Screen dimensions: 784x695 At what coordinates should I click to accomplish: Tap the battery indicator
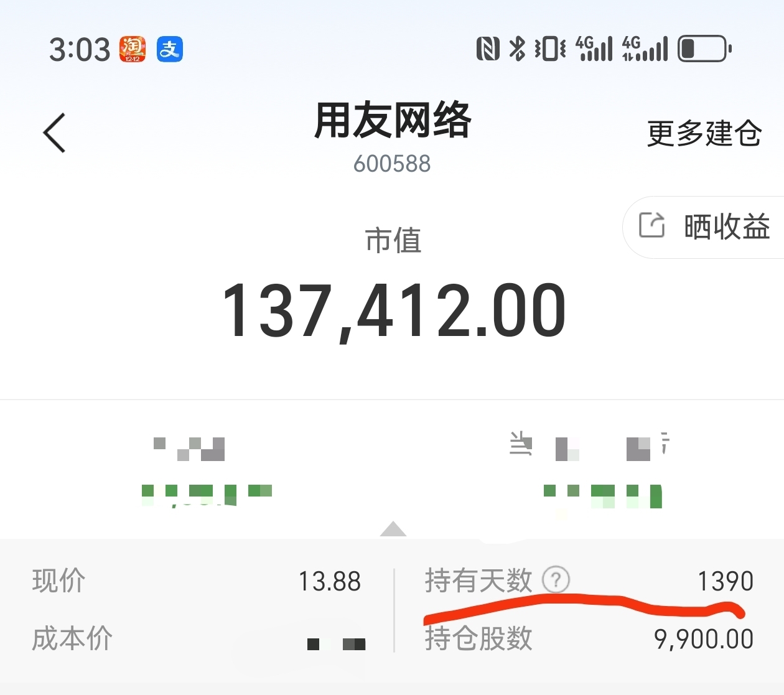click(704, 49)
